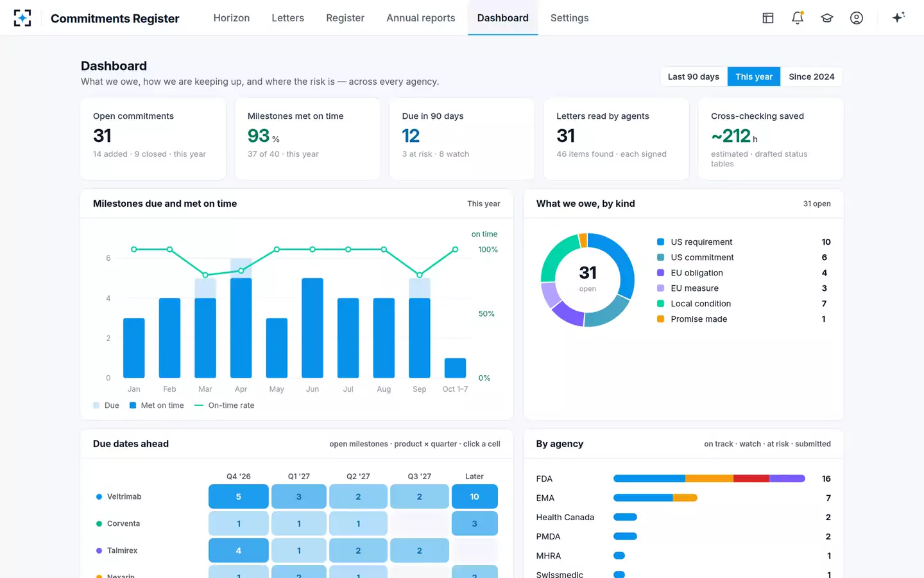The image size is (924, 578).
Task: Click the June bar in milestones chart
Action: click(x=312, y=328)
